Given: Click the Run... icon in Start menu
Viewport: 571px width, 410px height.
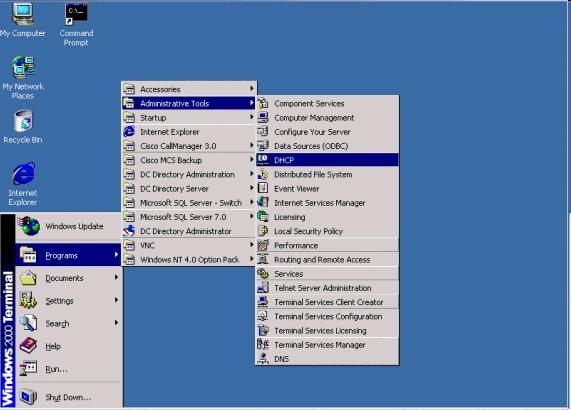Looking at the screenshot, I should [28, 368].
